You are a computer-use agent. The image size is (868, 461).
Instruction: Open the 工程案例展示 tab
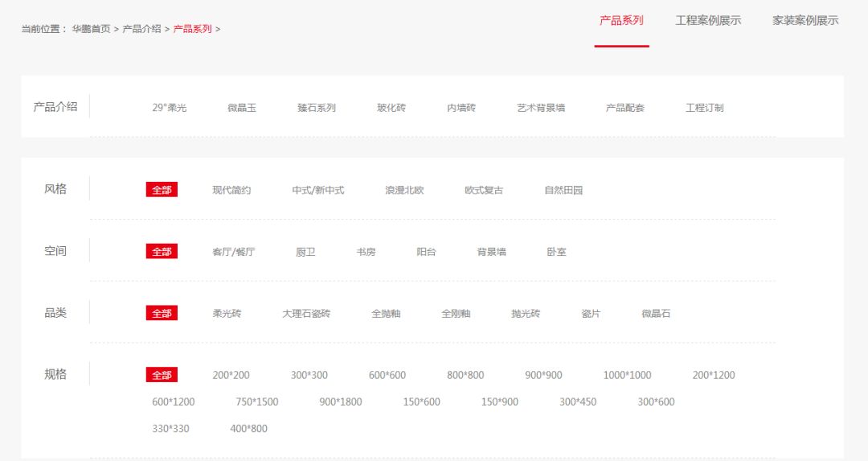point(708,21)
